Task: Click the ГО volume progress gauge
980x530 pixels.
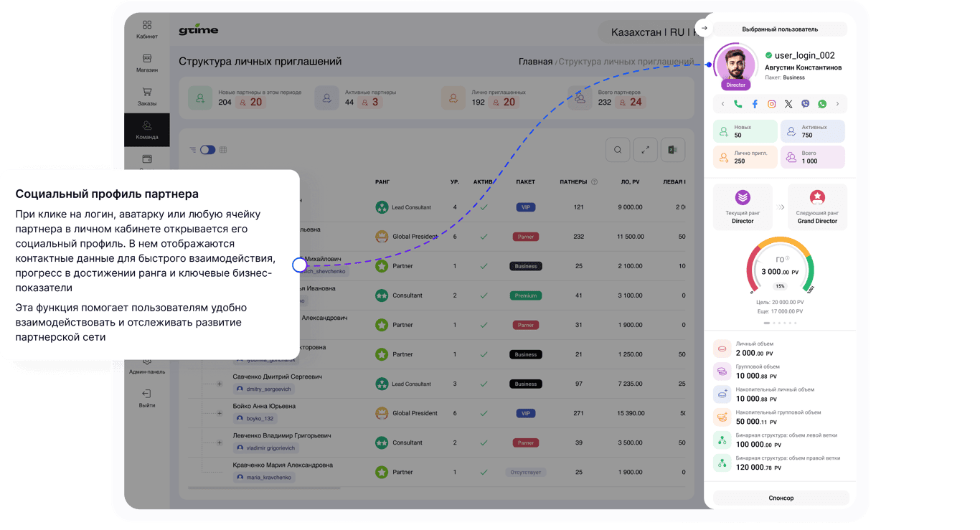Action: coord(780,269)
